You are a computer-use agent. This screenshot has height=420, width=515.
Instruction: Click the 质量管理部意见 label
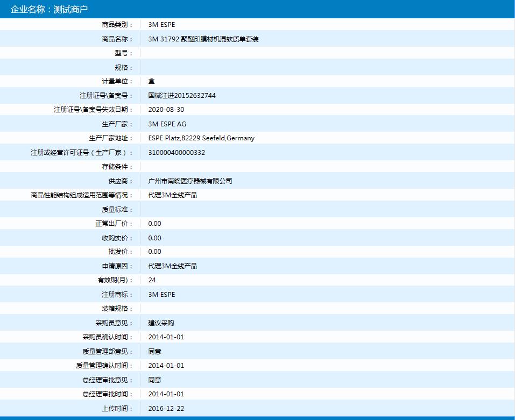coord(108,351)
